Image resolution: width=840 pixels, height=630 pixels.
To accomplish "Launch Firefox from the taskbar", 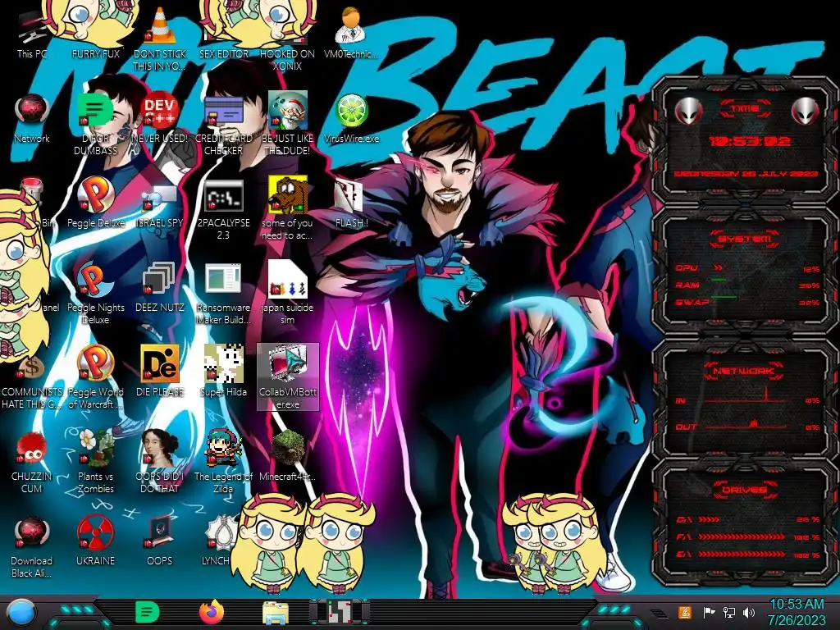I will (x=211, y=612).
